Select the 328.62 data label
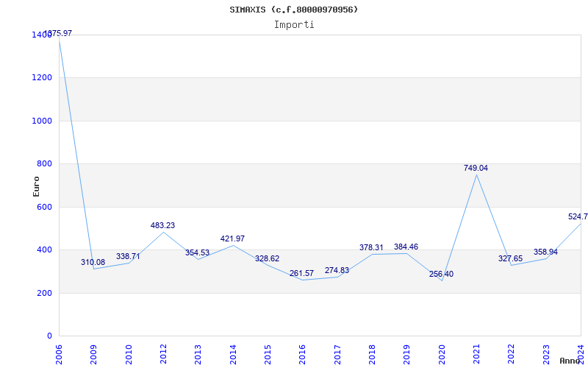 tap(267, 258)
